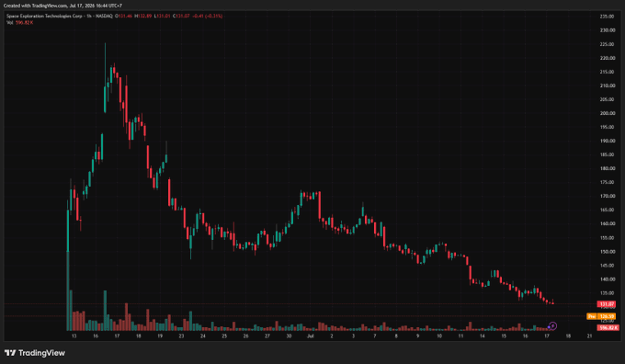Click the 145.00 price axis label

coord(607,265)
